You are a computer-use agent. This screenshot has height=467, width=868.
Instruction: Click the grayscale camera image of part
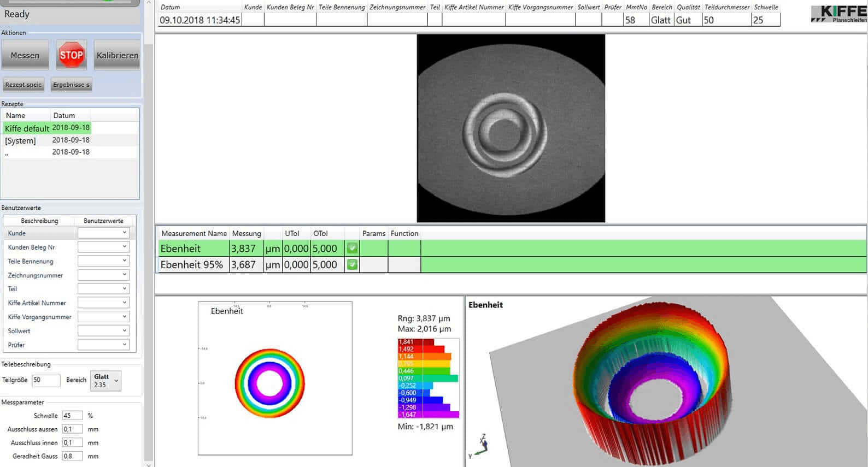tap(511, 128)
